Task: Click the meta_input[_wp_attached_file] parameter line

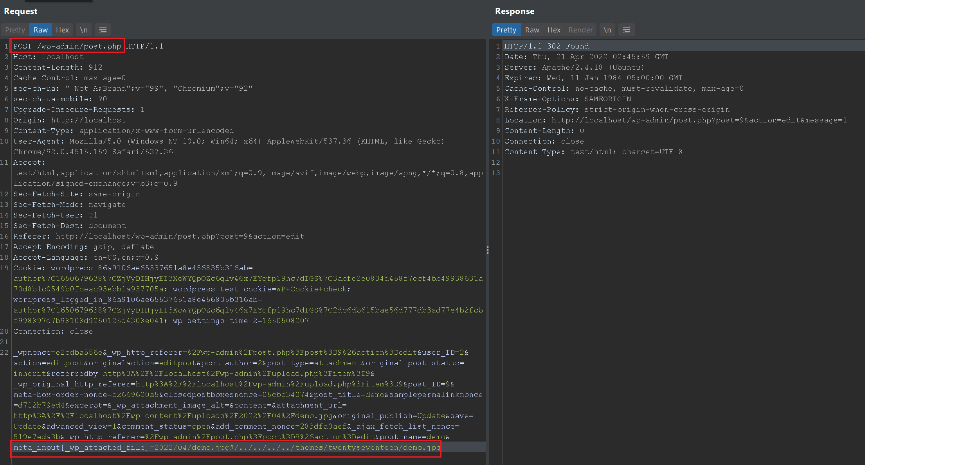Action: click(x=227, y=447)
